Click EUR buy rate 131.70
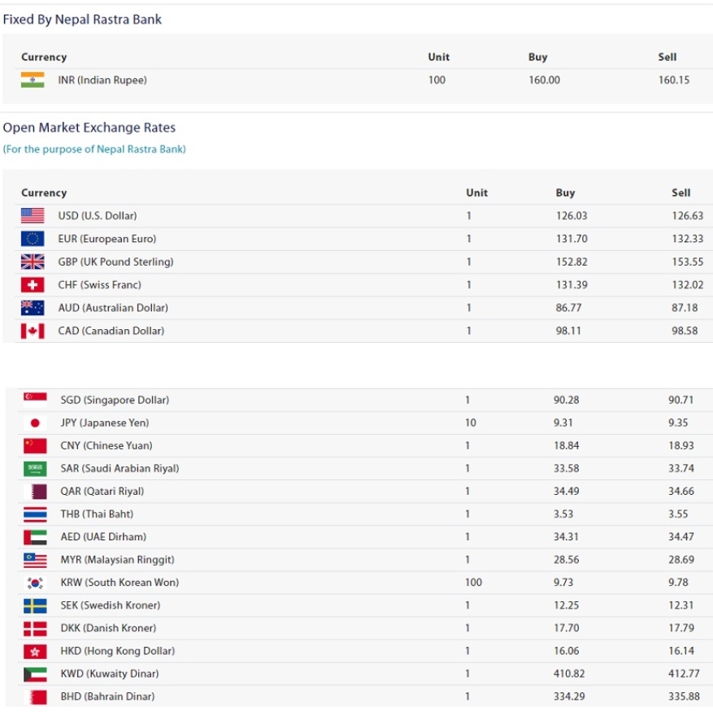The height and width of the screenshot is (728, 713). pos(572,239)
